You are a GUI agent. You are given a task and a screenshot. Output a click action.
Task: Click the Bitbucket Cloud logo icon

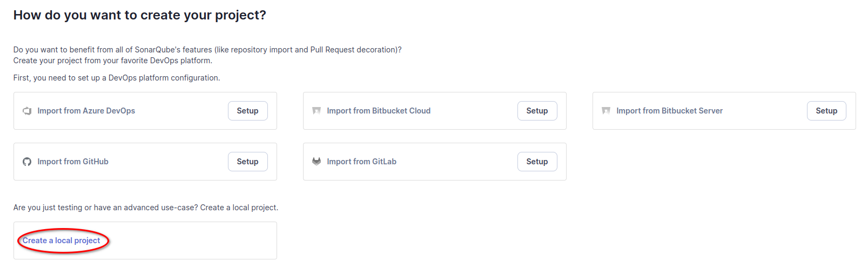[x=317, y=111]
